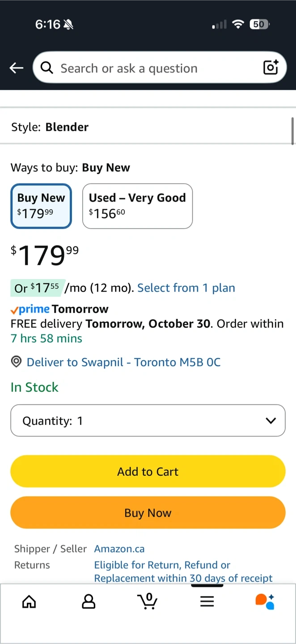Open the account profile icon

[x=89, y=602]
